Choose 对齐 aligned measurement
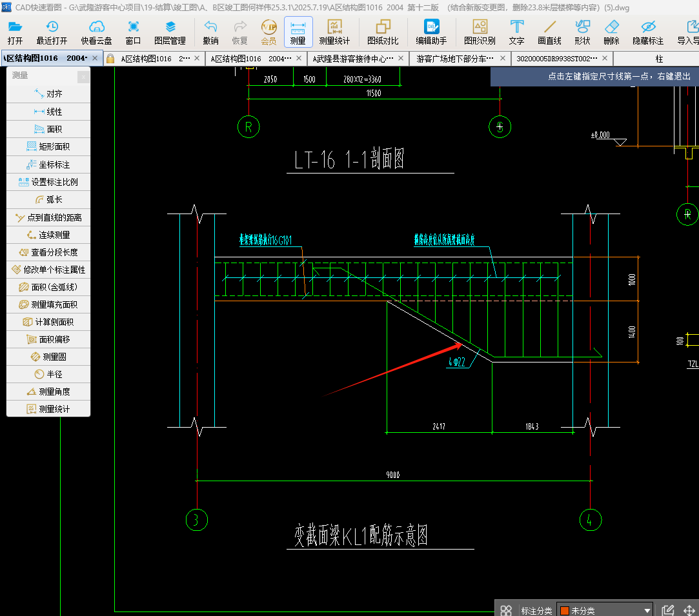This screenshot has height=616, width=699. [48, 94]
